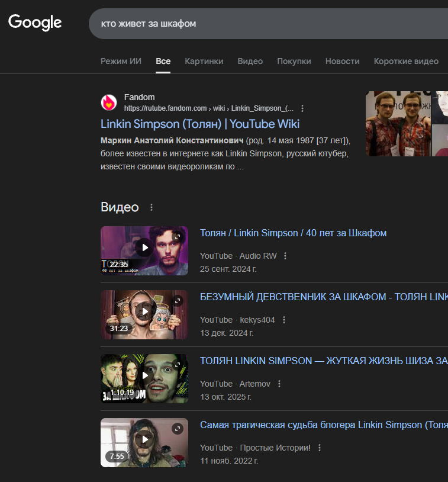Play the 31:23 video preview

click(x=144, y=311)
